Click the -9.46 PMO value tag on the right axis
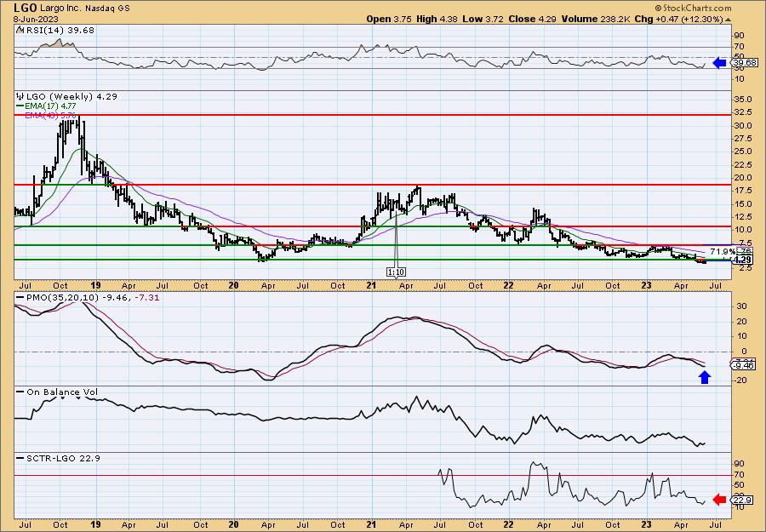 tap(744, 365)
